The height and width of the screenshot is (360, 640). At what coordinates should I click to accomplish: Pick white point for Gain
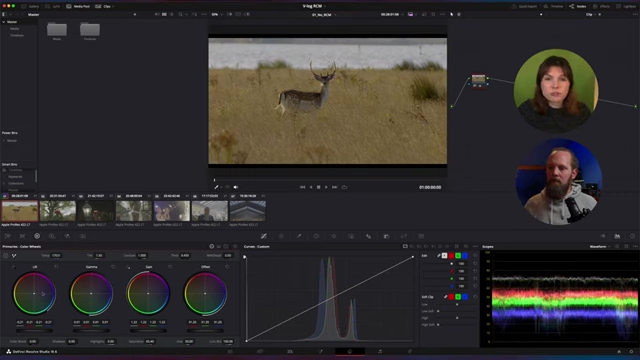128,267
